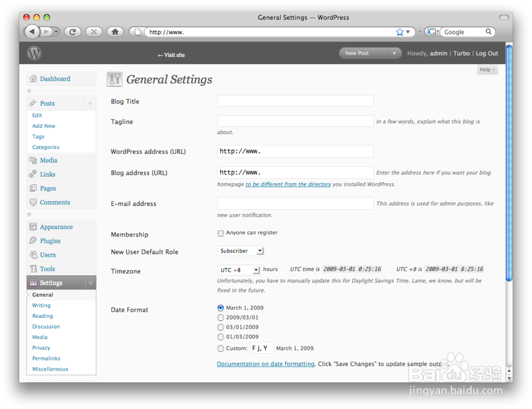Click the Media icon in sidebar
The width and height of the screenshot is (532, 409).
pyautogui.click(x=33, y=160)
